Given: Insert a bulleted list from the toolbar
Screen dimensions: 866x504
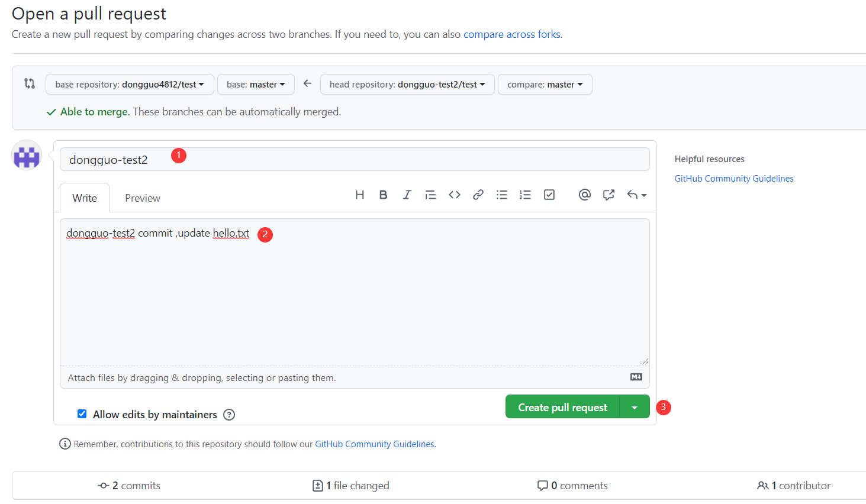Looking at the screenshot, I should click(x=501, y=195).
